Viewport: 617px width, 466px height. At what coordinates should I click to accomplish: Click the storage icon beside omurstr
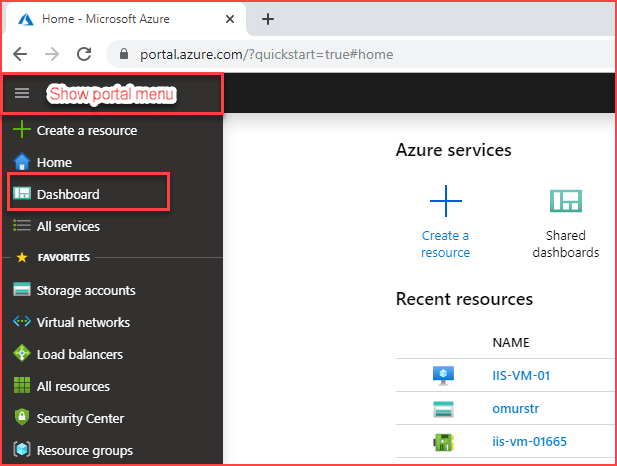click(443, 409)
